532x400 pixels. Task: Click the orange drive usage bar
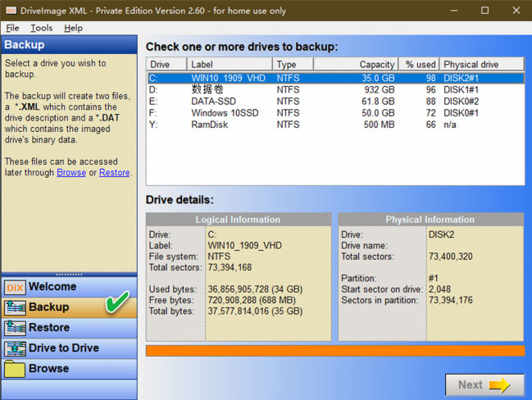coord(335,351)
